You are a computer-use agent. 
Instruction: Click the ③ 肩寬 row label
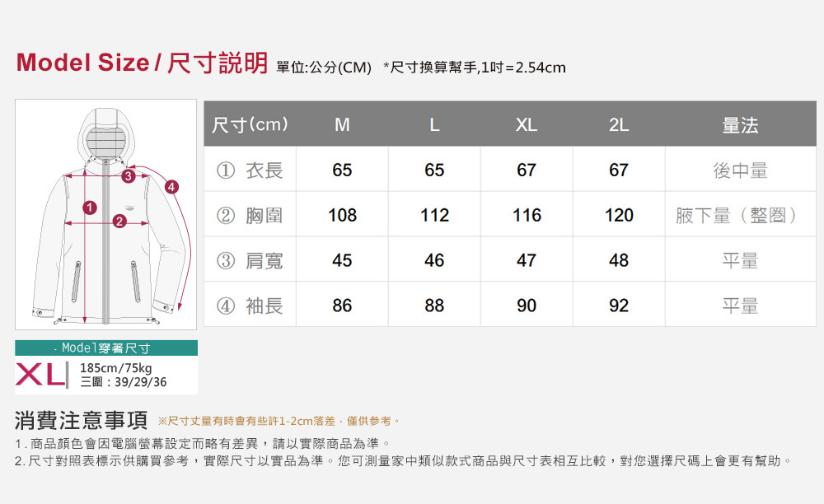pyautogui.click(x=250, y=259)
